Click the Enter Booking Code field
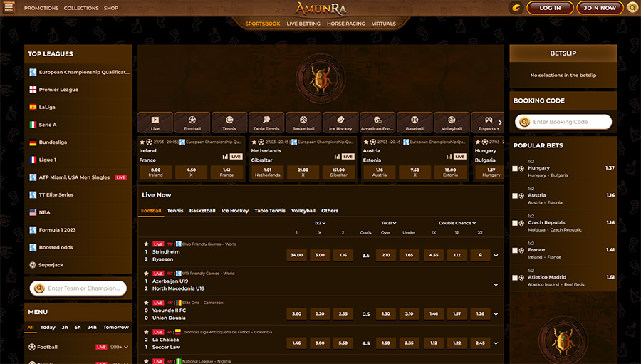Image resolution: width=641 pixels, height=364 pixels. tap(563, 122)
